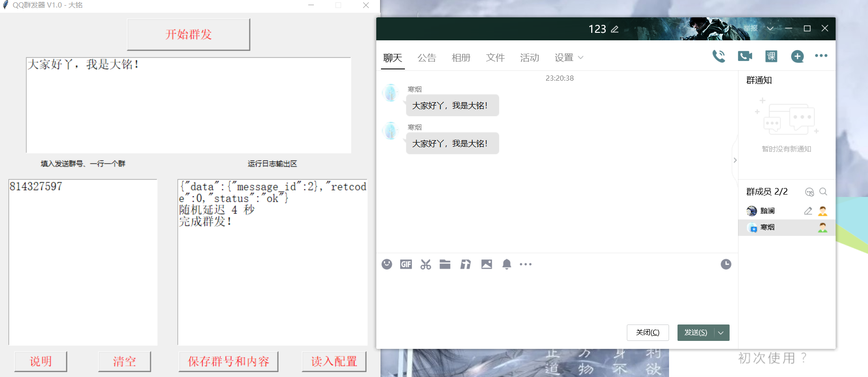Start a video call with camera icon

click(x=745, y=56)
